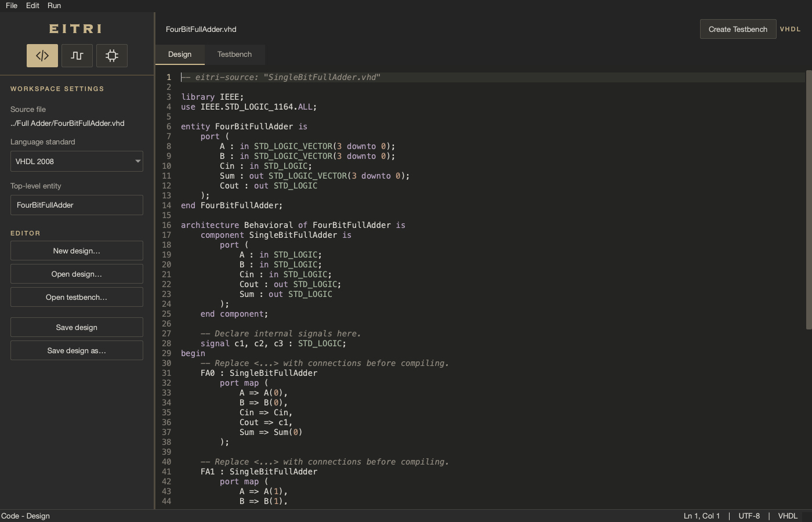Click the 'Cout : out STD_LOGIC' line 12
This screenshot has height=522, width=812.
coord(269,186)
